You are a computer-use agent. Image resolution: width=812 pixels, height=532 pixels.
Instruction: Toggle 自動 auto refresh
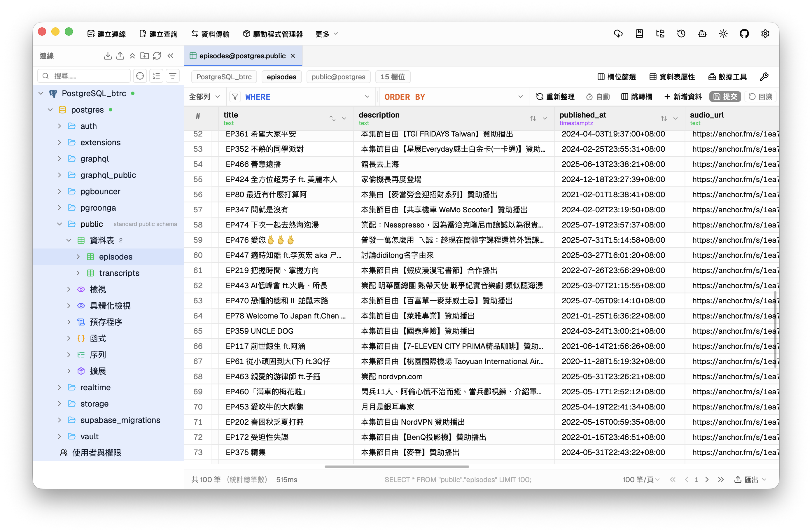[598, 97]
